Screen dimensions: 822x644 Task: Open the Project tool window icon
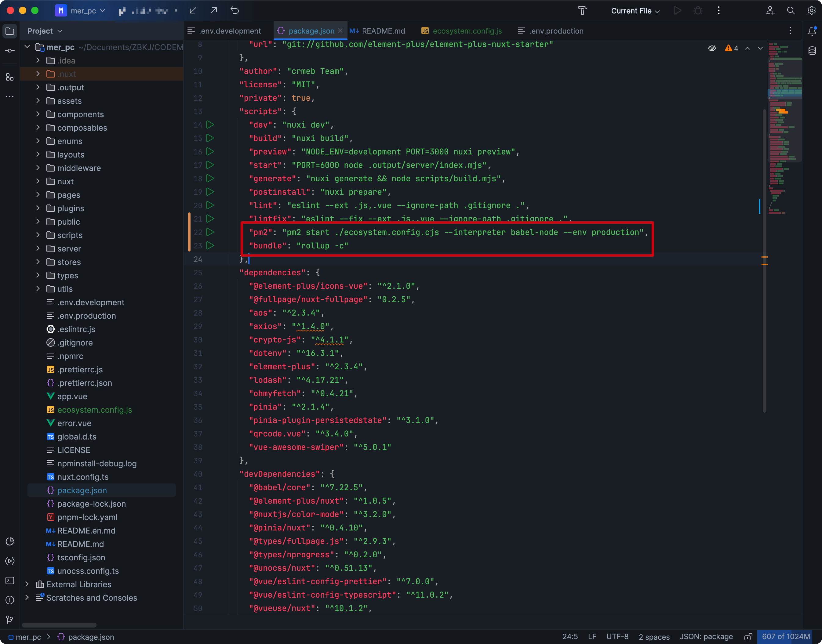[10, 31]
